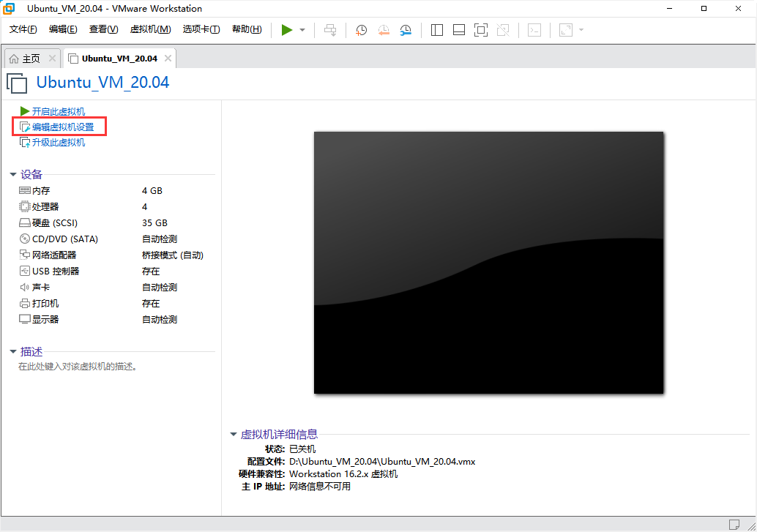
Task: Click the 硬盘 (SCSI) hard disk icon
Action: [25, 222]
